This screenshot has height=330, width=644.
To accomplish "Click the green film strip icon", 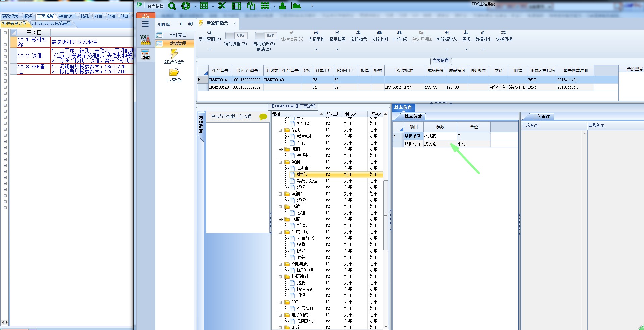I will (x=236, y=6).
